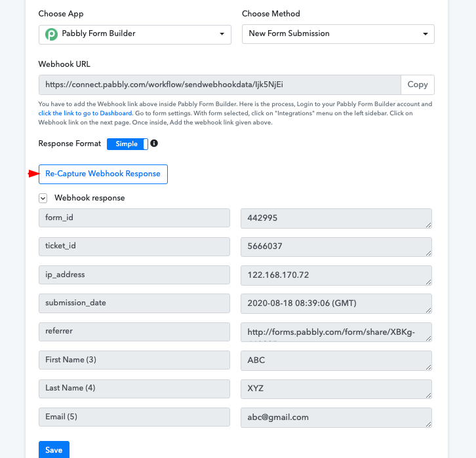
Task: Click the form_id key field
Action: coord(134,218)
